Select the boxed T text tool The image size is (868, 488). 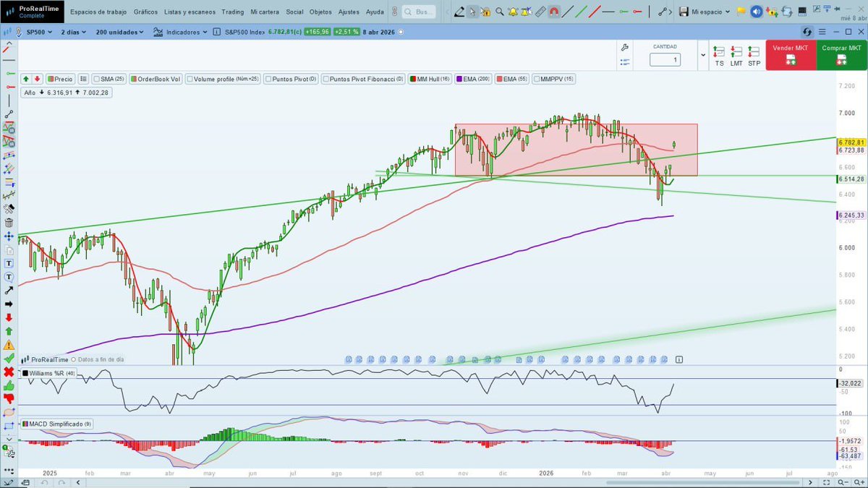[9, 263]
